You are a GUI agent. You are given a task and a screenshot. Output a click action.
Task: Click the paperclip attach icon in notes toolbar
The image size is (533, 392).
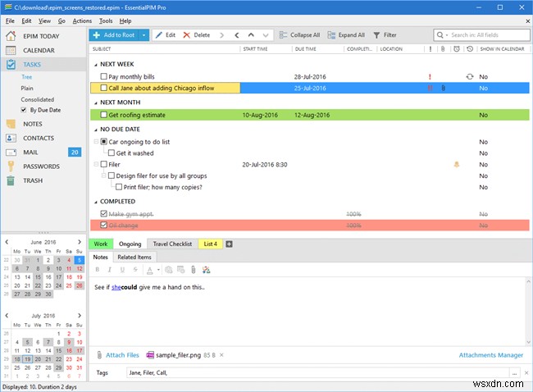193,270
